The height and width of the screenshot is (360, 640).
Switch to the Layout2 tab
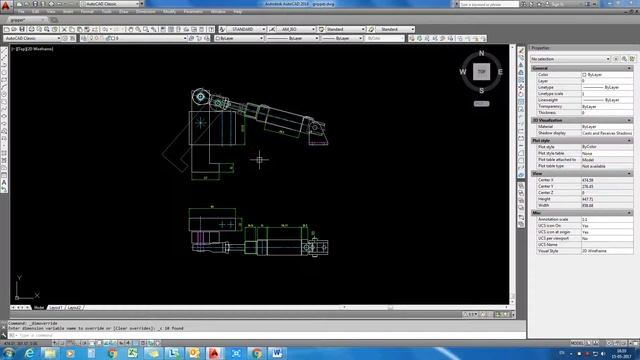click(74, 307)
